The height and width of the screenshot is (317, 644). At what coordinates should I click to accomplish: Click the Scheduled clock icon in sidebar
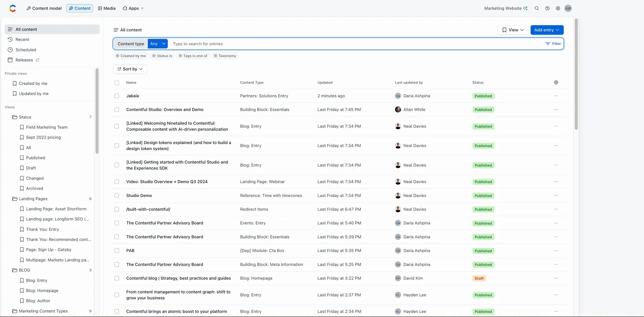tap(10, 50)
